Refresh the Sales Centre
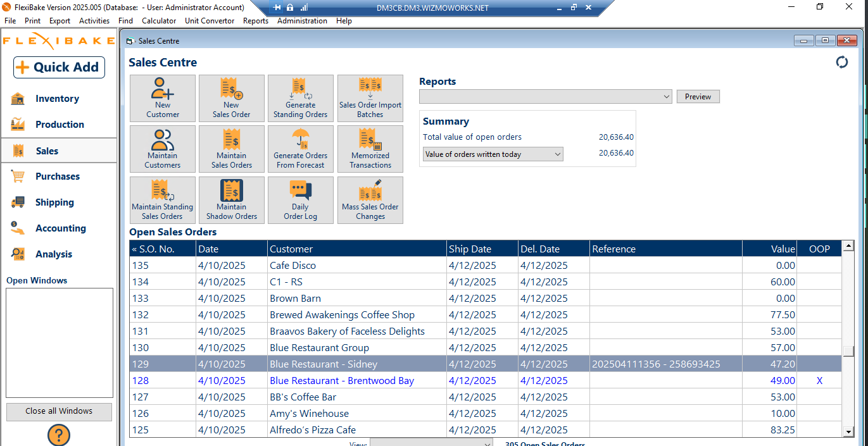The image size is (868, 446). 842,62
